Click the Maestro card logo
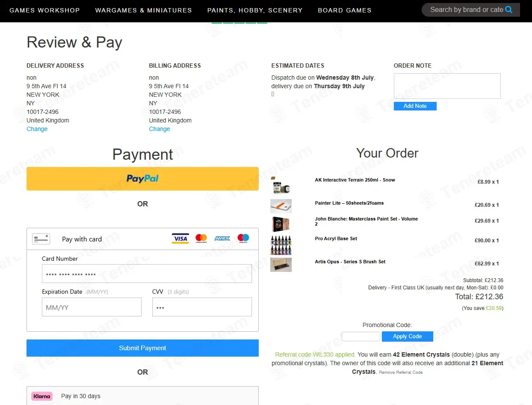This screenshot has height=405, width=532. click(243, 238)
